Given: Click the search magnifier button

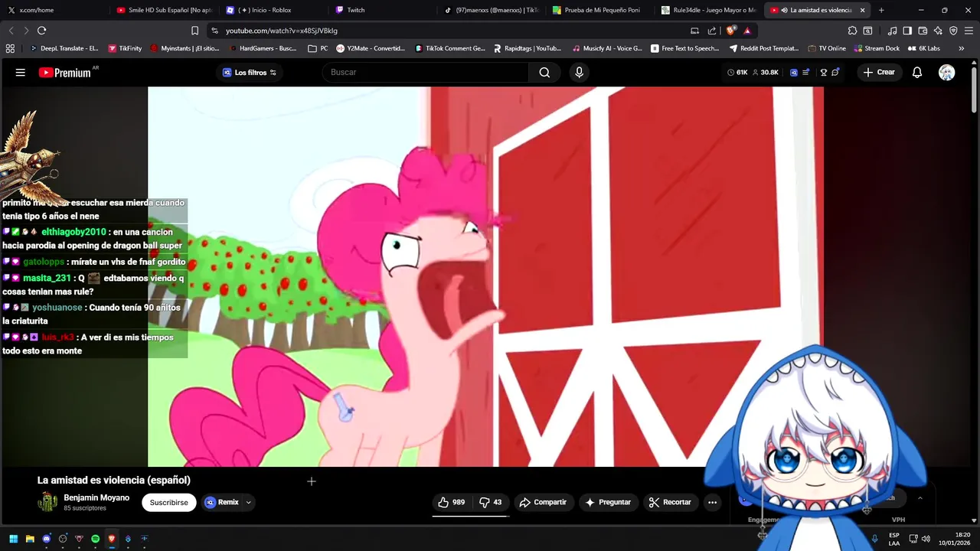Looking at the screenshot, I should tap(544, 72).
